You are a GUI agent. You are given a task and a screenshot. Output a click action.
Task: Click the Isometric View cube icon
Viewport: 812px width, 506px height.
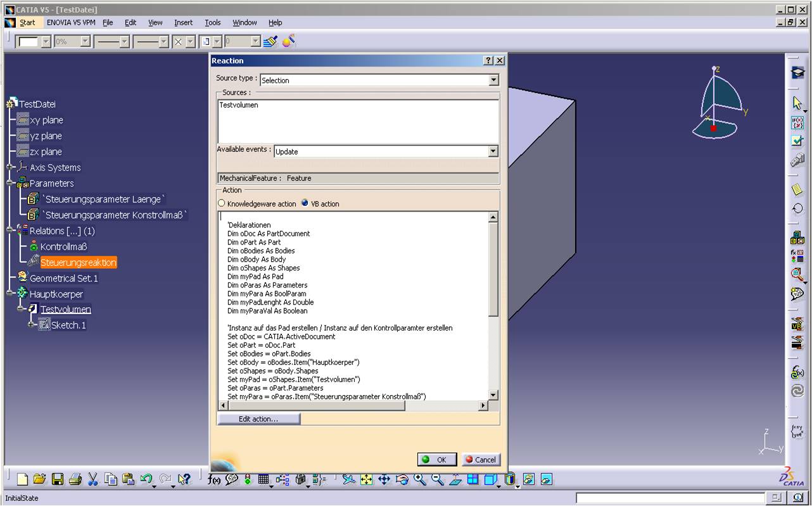(x=490, y=479)
